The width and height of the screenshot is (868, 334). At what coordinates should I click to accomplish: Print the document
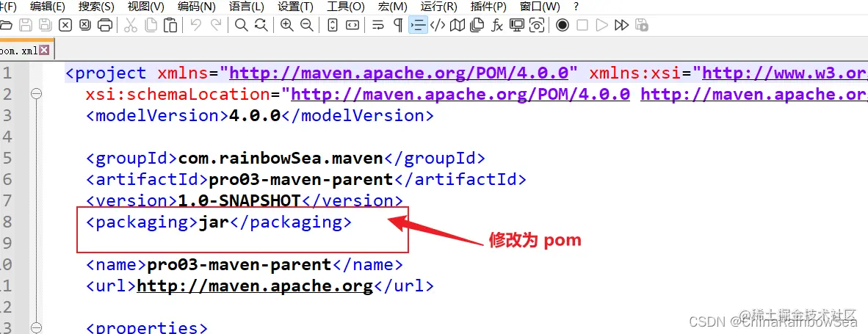(x=104, y=26)
